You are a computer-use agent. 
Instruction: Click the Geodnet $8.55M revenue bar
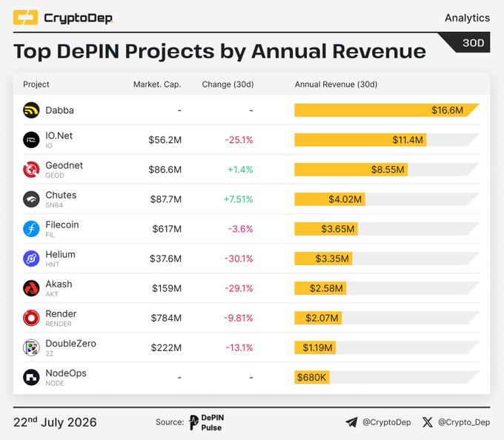coord(351,170)
